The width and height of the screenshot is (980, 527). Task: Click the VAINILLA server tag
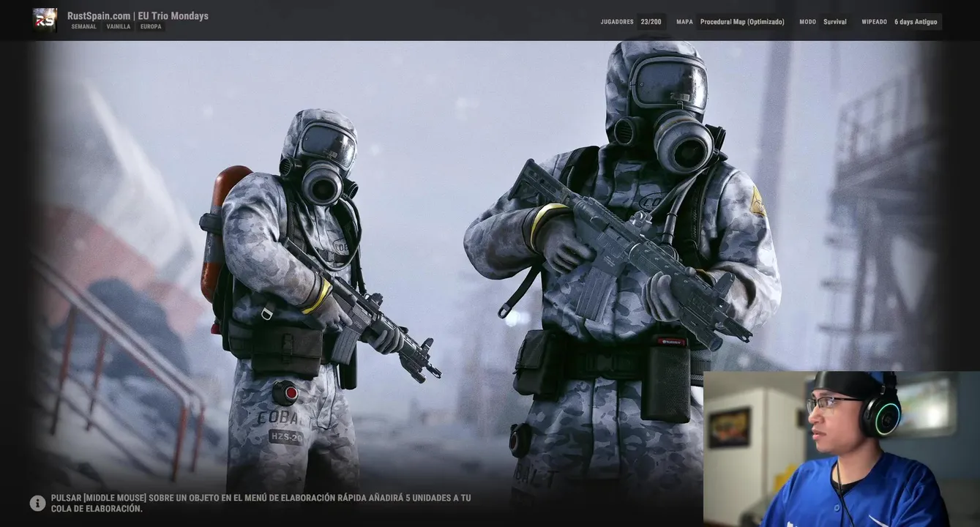click(x=119, y=26)
